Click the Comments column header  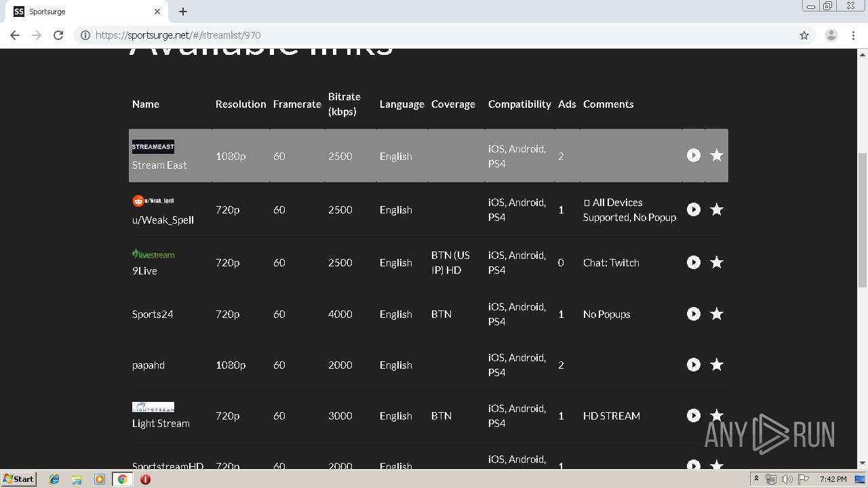[x=608, y=104]
